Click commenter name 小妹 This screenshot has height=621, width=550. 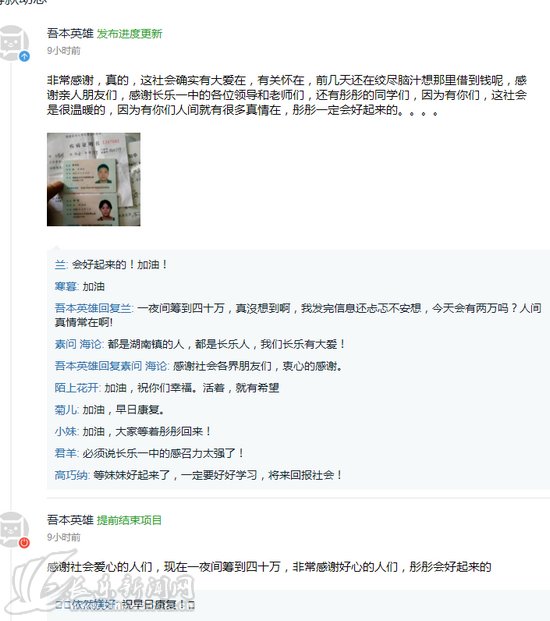pos(66,431)
